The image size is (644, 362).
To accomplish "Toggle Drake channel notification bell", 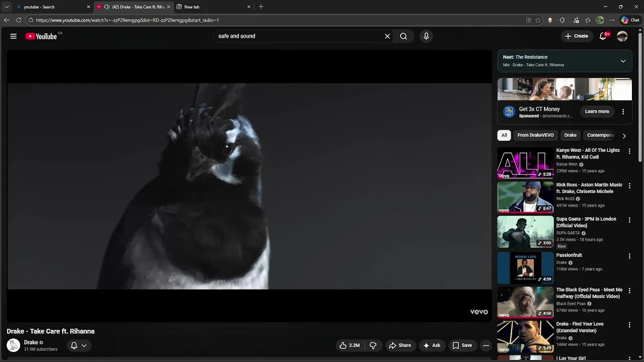I will (78, 345).
